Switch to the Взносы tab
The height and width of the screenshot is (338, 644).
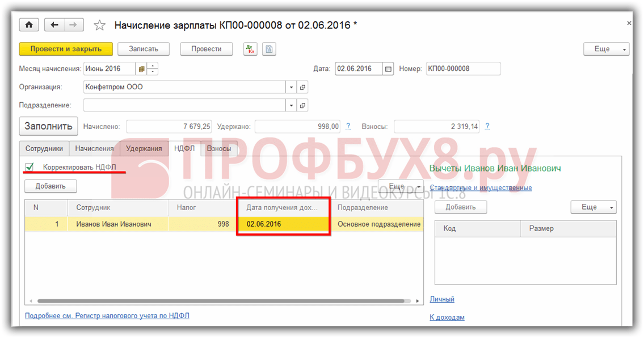219,148
